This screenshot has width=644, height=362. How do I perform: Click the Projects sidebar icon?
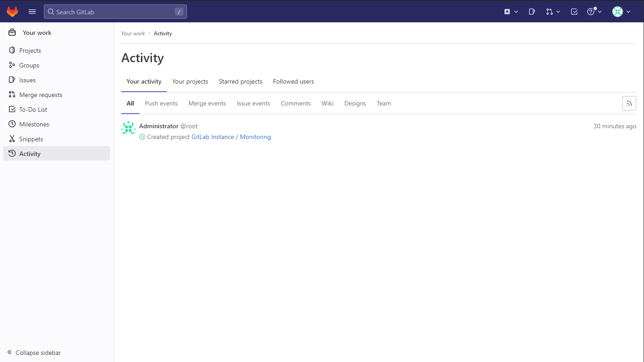12,51
